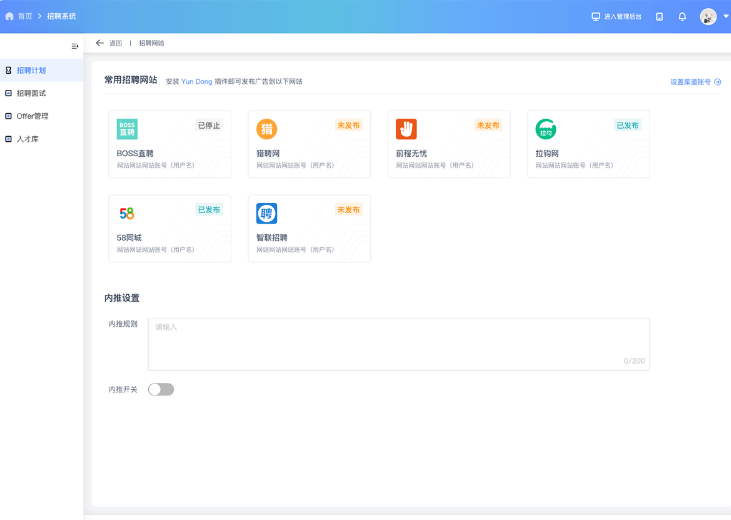Click the 58同城 logo
The height and width of the screenshot is (520, 731).
click(x=127, y=214)
